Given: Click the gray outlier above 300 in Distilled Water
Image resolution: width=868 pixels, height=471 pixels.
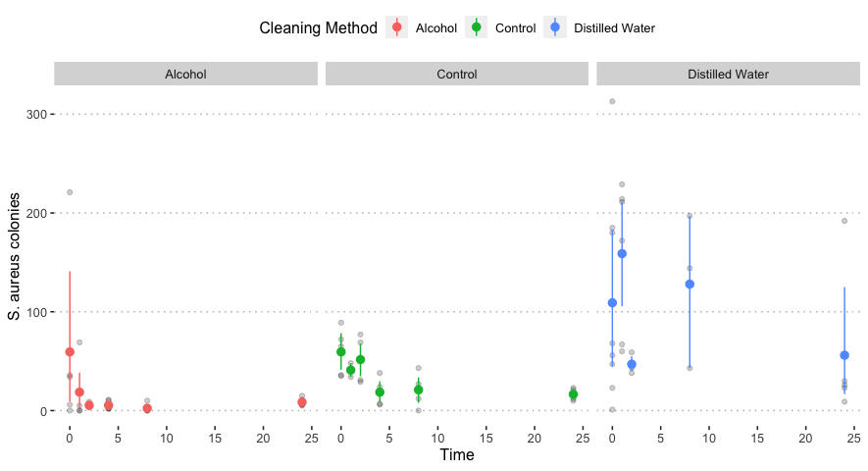Looking at the screenshot, I should (612, 101).
